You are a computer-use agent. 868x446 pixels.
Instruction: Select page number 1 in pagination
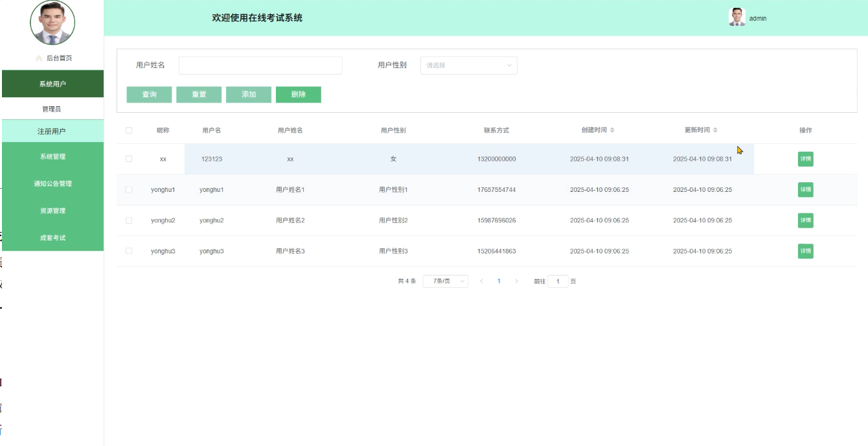click(499, 281)
